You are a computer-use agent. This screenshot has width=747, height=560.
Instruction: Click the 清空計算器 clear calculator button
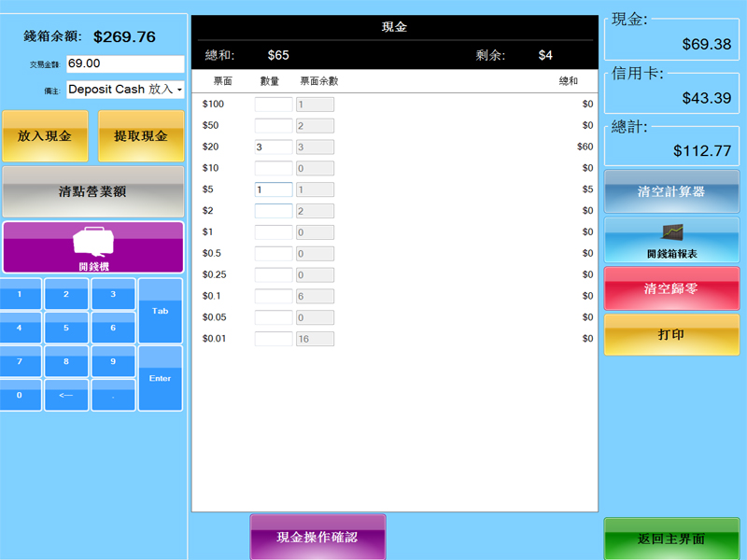pyautogui.click(x=671, y=191)
